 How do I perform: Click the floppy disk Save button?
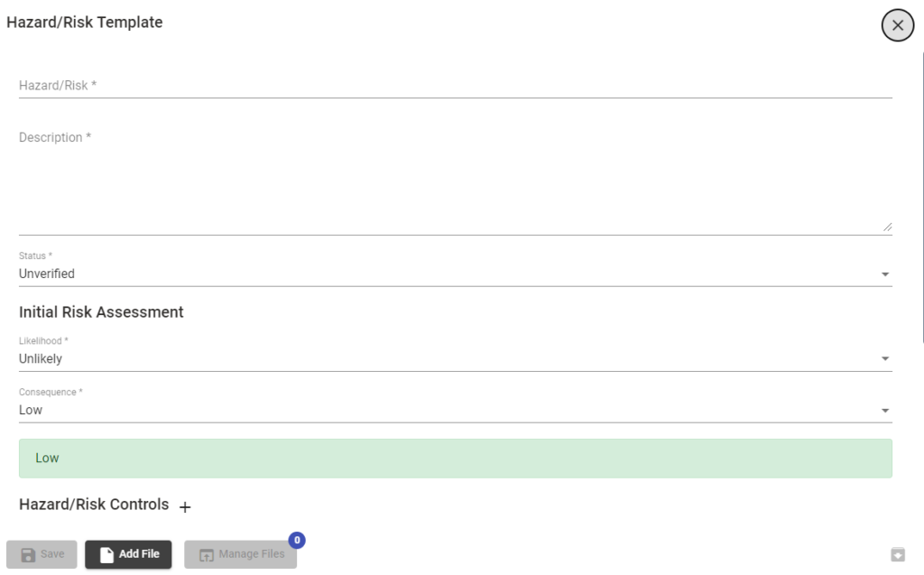(x=42, y=554)
